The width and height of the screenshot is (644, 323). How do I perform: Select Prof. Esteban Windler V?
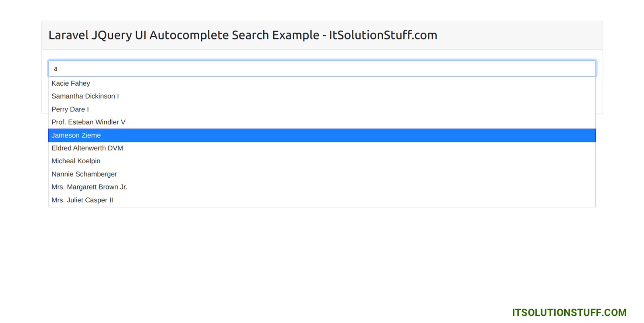[89, 122]
